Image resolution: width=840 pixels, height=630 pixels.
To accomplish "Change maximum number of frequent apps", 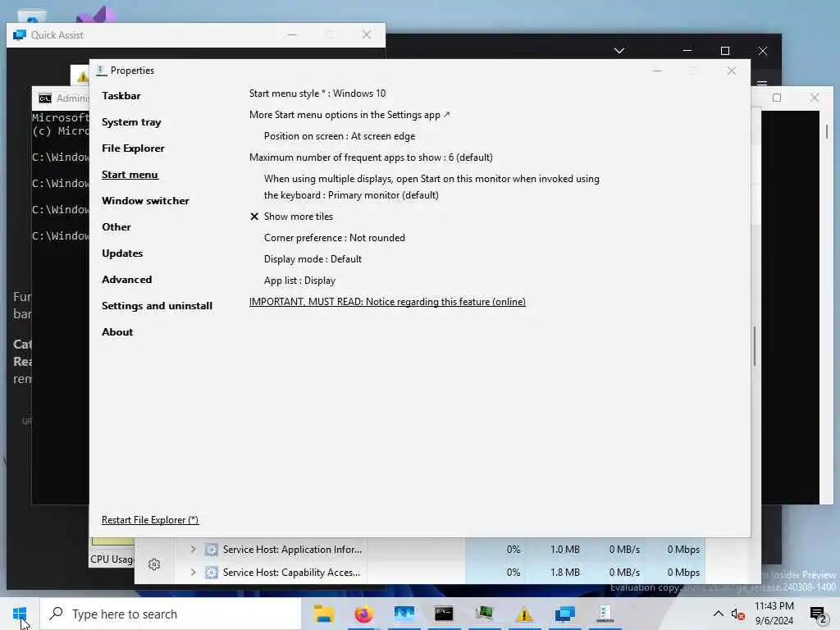I will tap(371, 157).
